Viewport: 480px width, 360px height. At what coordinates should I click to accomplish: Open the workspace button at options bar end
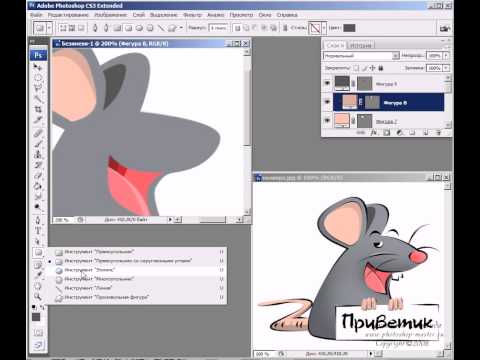(444, 28)
